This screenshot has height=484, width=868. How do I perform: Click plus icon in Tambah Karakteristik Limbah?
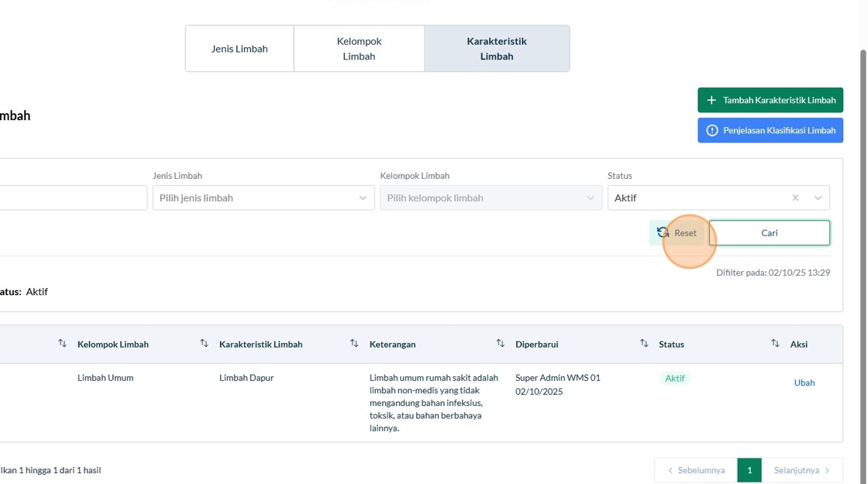(711, 101)
